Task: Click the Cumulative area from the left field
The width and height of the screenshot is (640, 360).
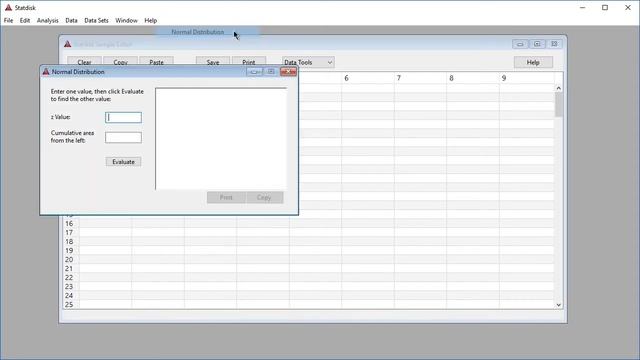Action: [123, 138]
